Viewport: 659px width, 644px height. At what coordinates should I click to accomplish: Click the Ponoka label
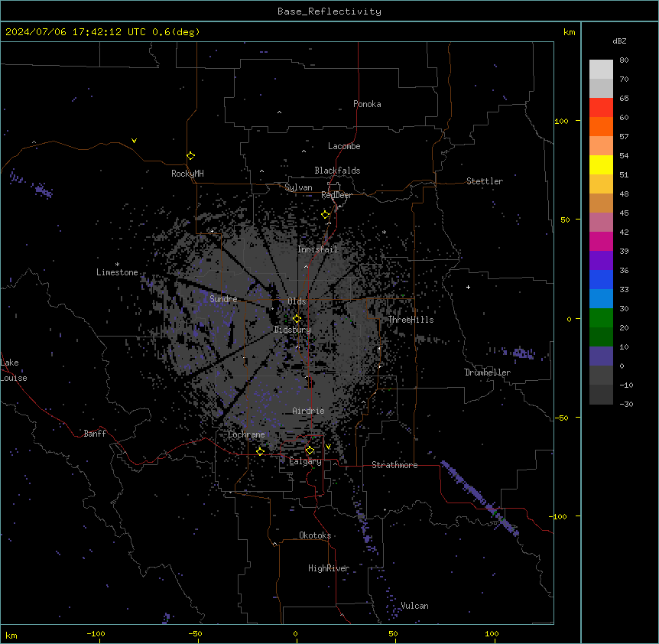pos(367,104)
